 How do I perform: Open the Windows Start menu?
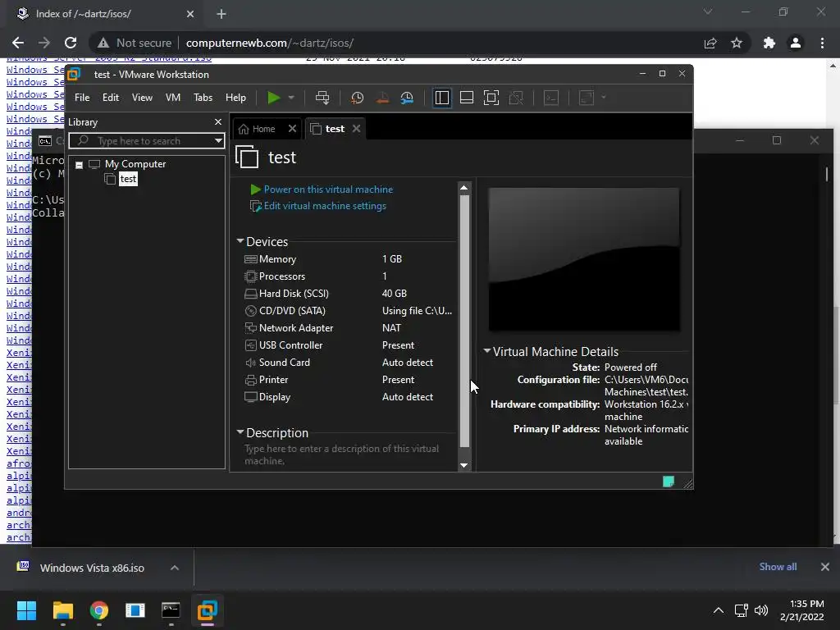click(26, 610)
